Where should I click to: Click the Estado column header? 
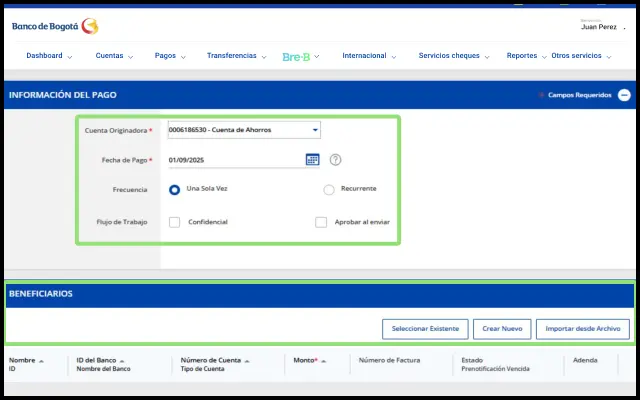472,360
